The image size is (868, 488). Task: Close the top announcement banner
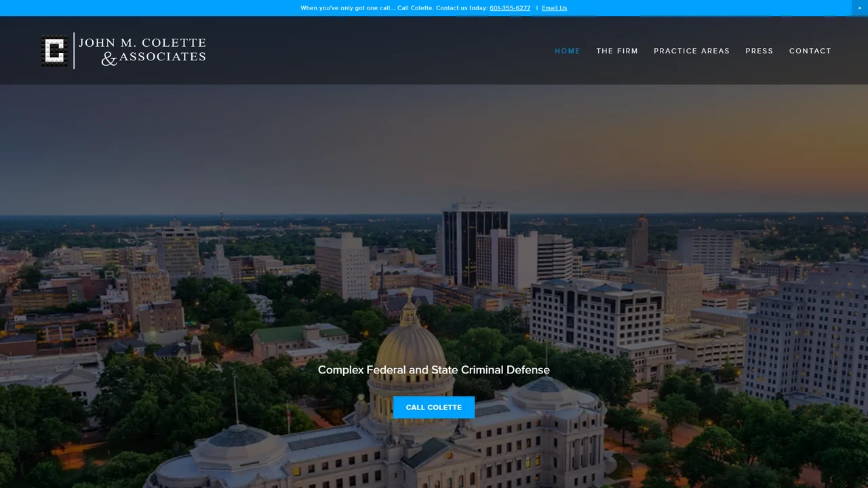click(860, 8)
